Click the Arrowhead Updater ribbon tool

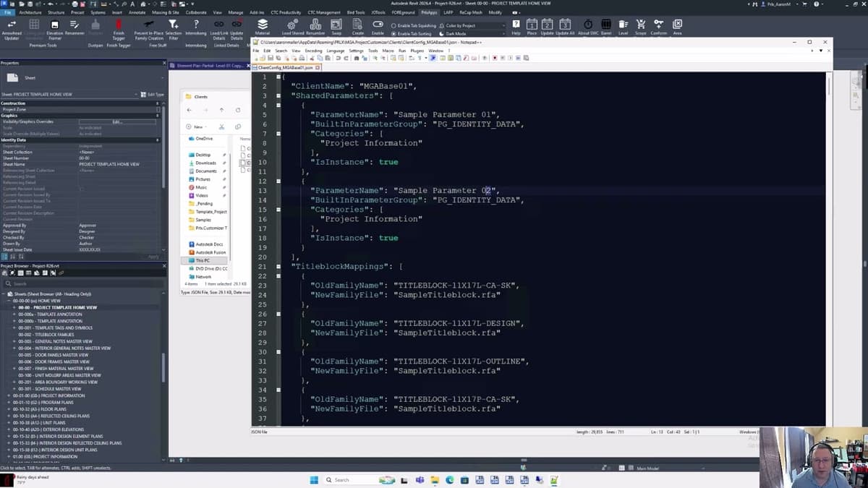pos(12,29)
